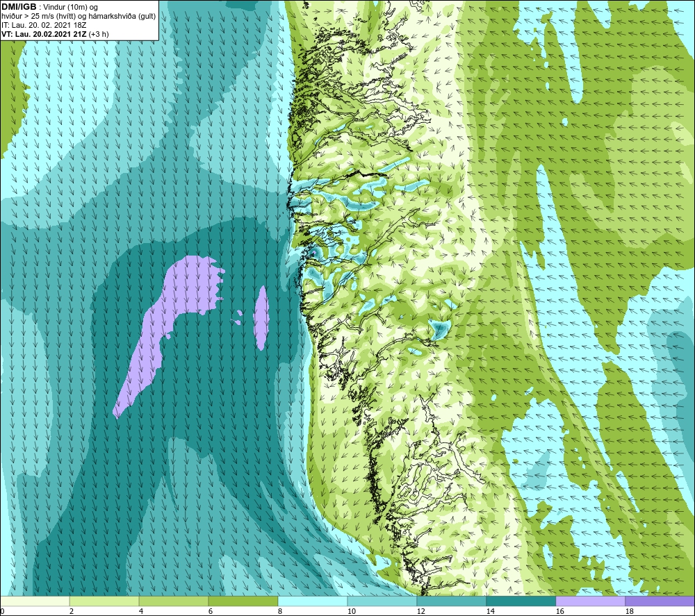The height and width of the screenshot is (616, 695).
Task: Click the 'VT: Lau. 20.02.2021 21Z' text
Action: (x=44, y=34)
